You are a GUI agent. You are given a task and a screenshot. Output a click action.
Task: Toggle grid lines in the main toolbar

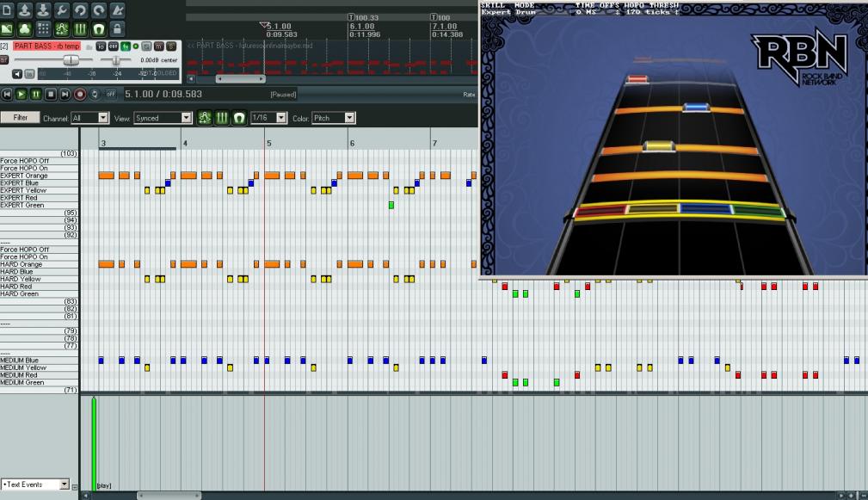(x=80, y=28)
